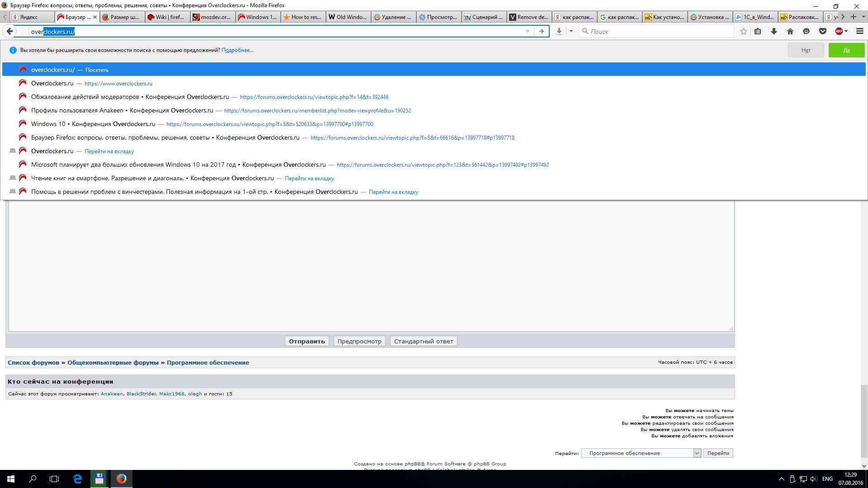Click the Hello chat smiley icon
Screen dimensions: 868x488
click(x=806, y=31)
